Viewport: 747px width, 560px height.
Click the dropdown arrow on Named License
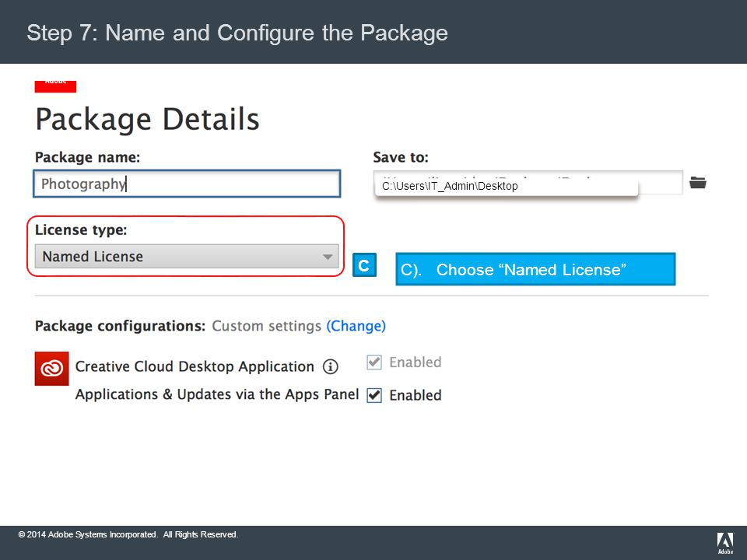328,257
